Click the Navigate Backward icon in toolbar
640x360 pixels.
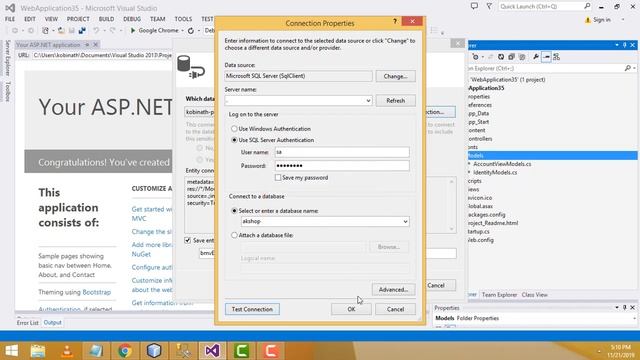tap(15, 31)
